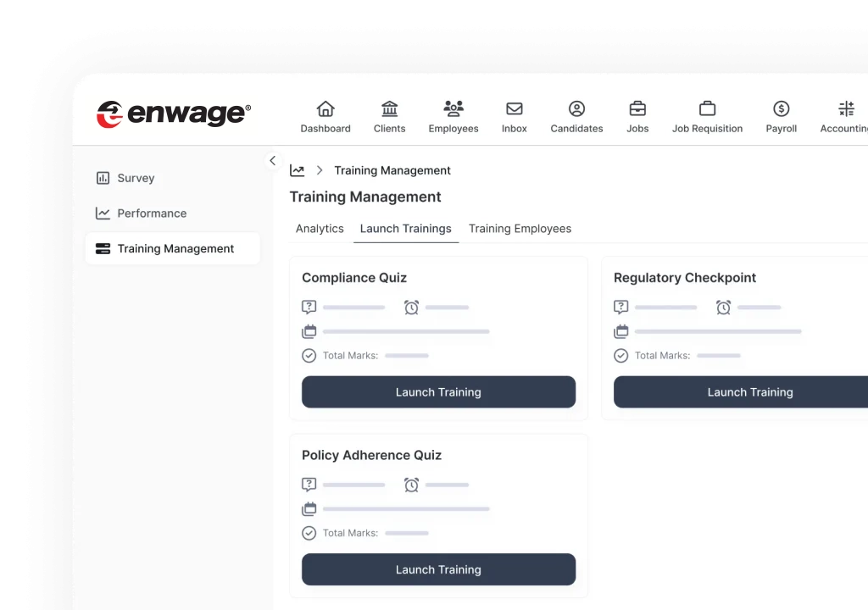Select the Accounting sliders icon
The image size is (868, 610).
click(845, 109)
